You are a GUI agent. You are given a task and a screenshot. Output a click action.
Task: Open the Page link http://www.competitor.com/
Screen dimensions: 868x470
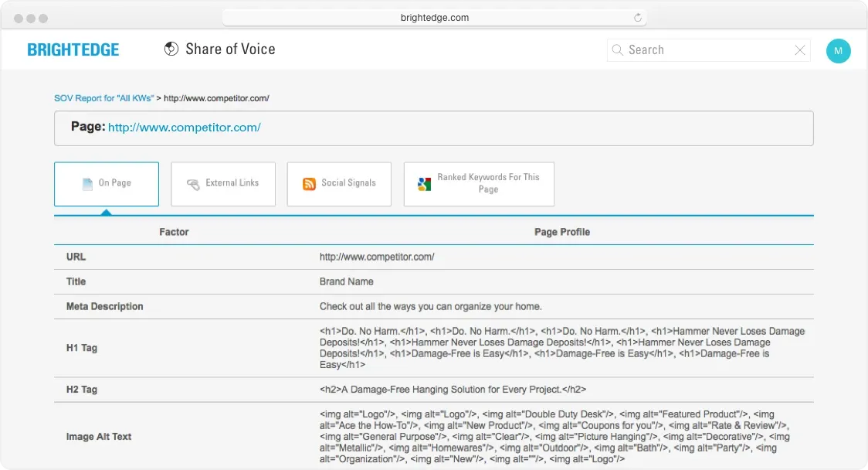tap(185, 128)
